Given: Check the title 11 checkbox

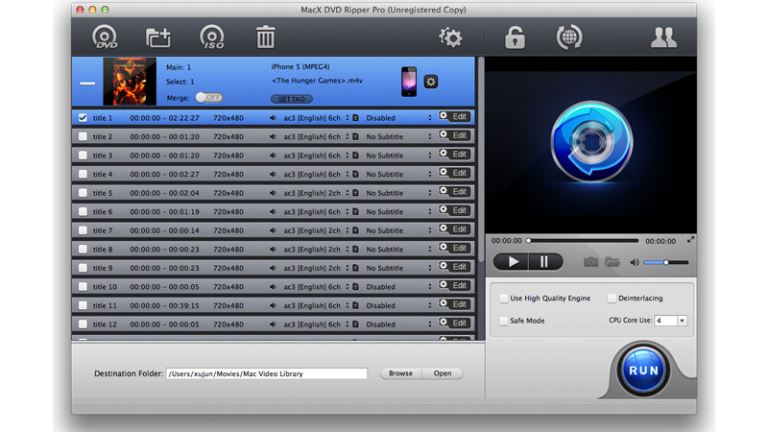Looking at the screenshot, I should click(83, 305).
